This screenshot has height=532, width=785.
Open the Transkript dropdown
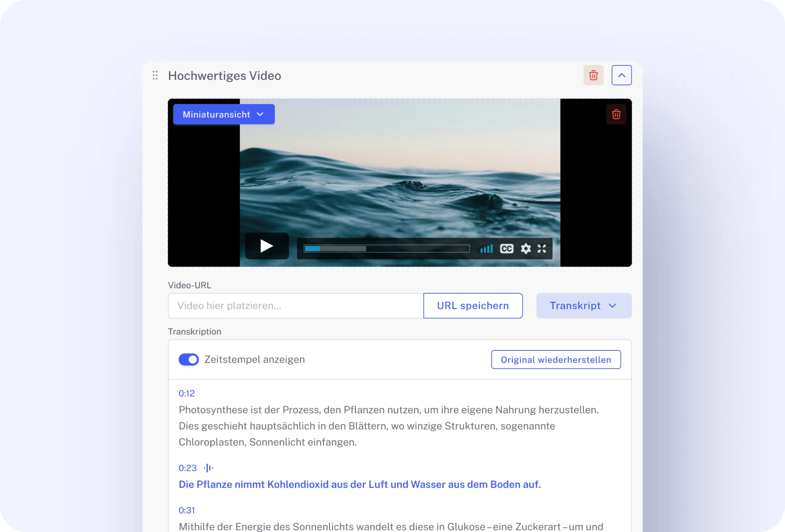(x=583, y=306)
